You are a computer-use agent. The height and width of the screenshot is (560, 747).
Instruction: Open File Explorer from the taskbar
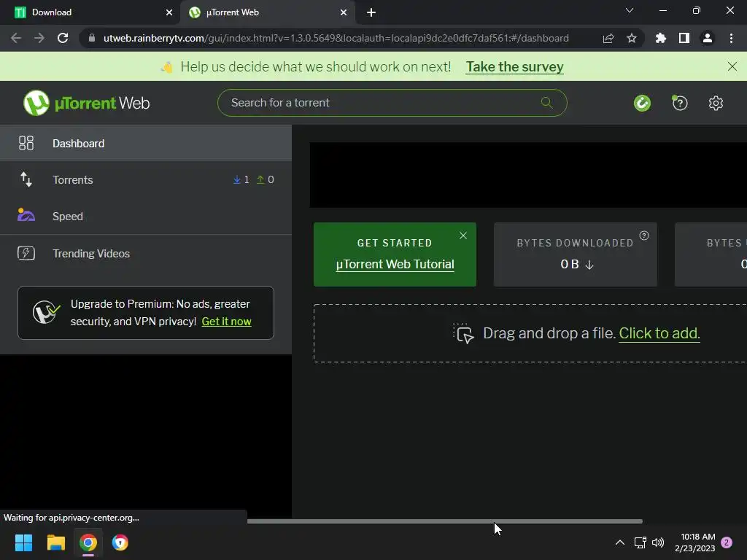tap(55, 542)
